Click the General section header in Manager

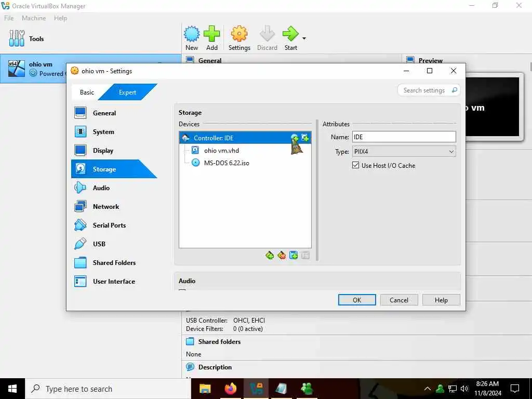(x=210, y=61)
